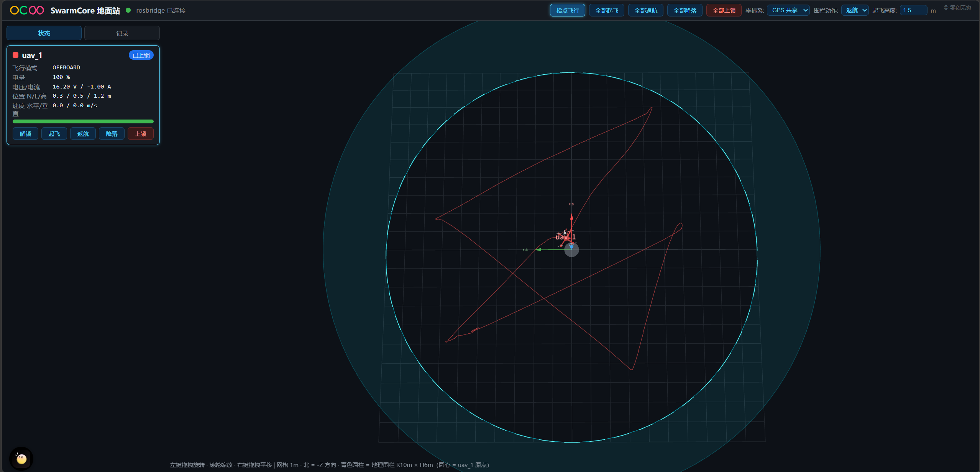Click uav_1's red 上锁 lock button

tap(141, 134)
